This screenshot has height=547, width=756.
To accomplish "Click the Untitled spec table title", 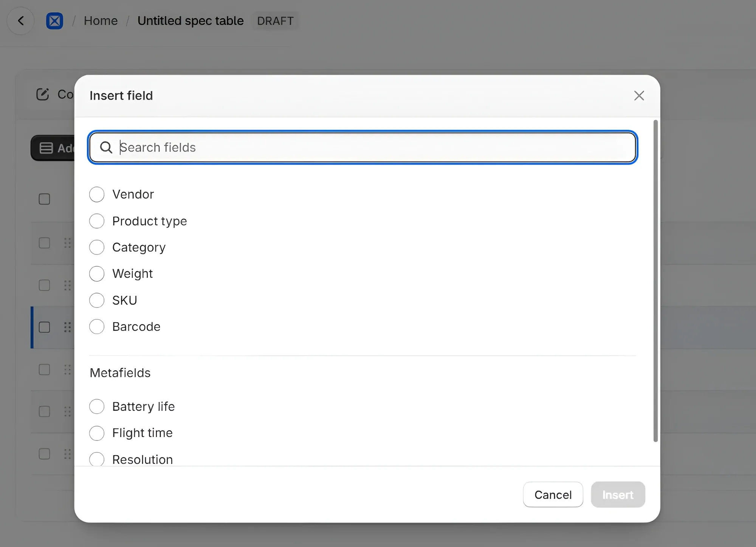I will tap(191, 21).
